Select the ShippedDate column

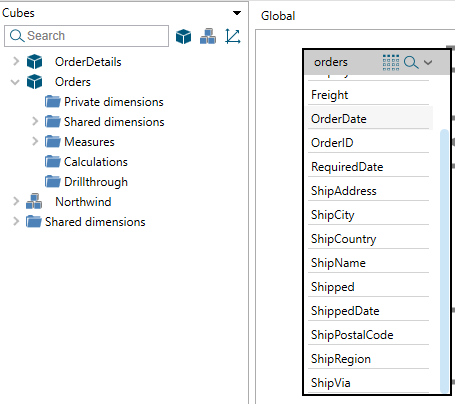[368, 311]
